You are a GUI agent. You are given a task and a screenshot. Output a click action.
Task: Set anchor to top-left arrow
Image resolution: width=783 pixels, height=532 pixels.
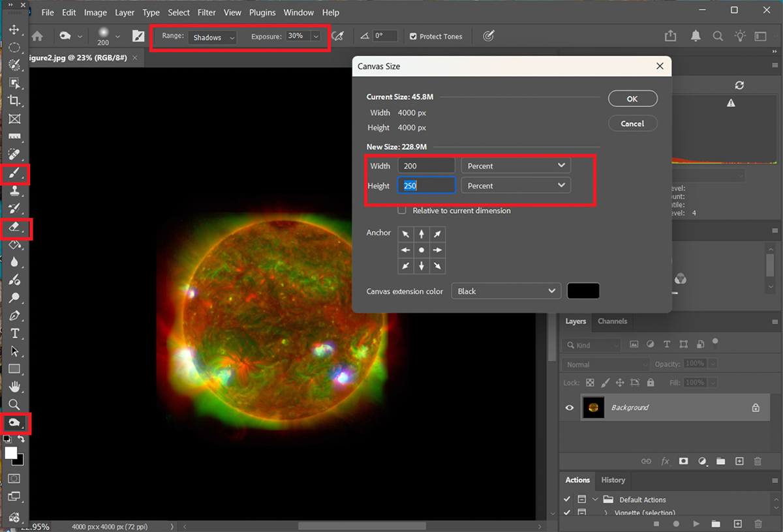(406, 234)
